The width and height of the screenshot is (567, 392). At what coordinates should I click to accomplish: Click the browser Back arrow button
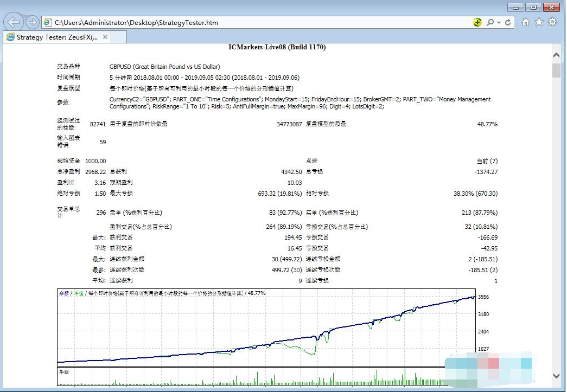(14, 22)
